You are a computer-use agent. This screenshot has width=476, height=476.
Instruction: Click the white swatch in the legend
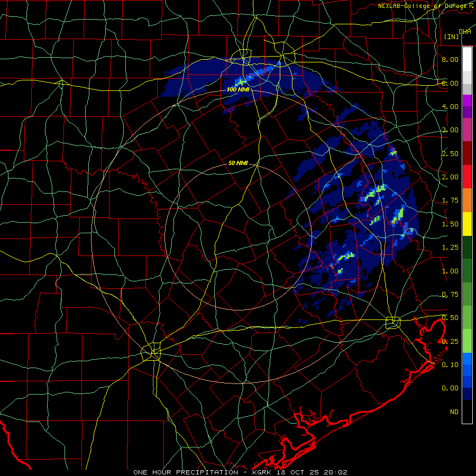tap(467, 59)
